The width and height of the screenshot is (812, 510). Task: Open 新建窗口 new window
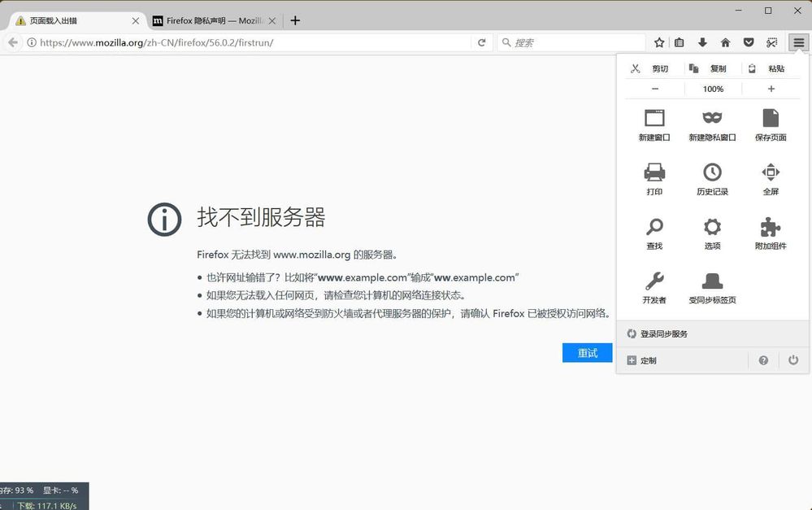pos(654,125)
